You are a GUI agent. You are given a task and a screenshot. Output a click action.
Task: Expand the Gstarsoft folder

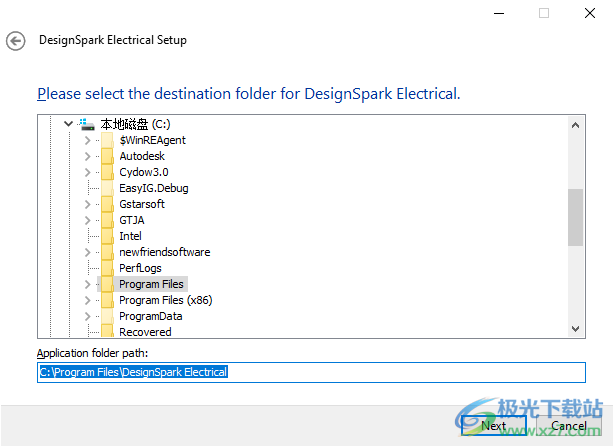coord(88,204)
